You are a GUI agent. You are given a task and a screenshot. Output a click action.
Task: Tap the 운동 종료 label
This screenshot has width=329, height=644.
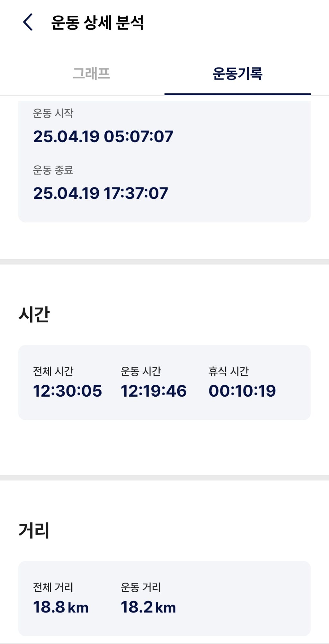[x=53, y=170]
